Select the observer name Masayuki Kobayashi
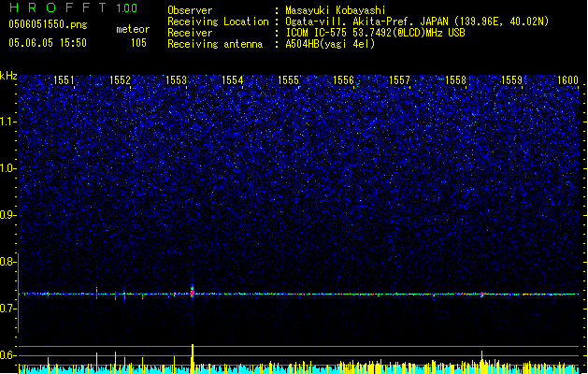This screenshot has height=374, width=588. [336, 10]
